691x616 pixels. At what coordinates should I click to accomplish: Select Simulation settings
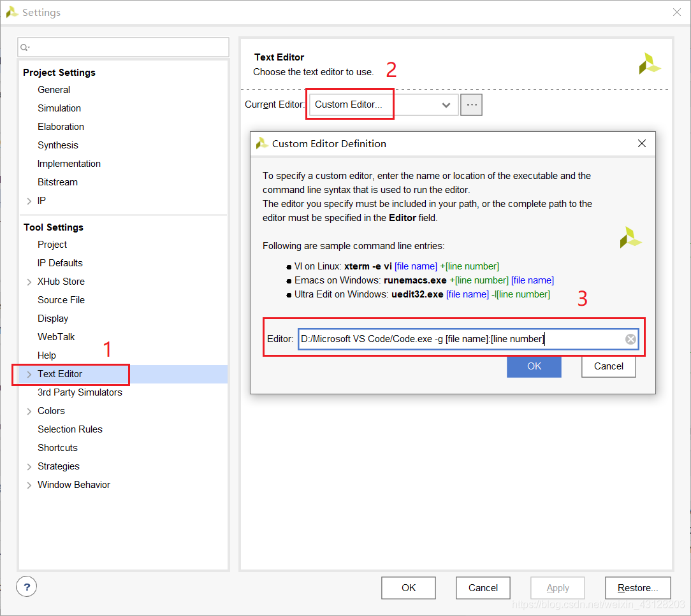click(59, 108)
